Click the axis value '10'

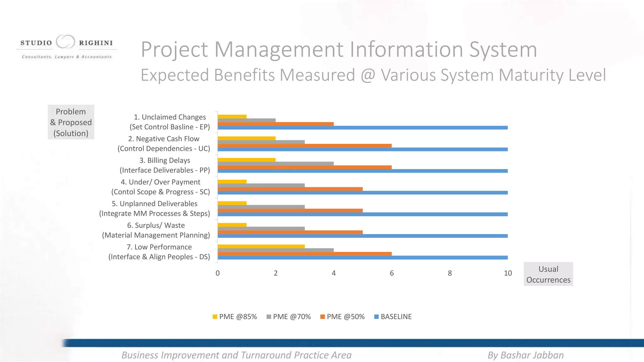point(508,273)
